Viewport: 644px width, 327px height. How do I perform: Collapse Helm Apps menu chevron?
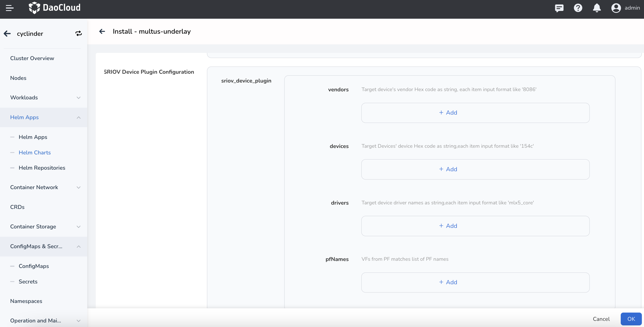click(x=79, y=118)
